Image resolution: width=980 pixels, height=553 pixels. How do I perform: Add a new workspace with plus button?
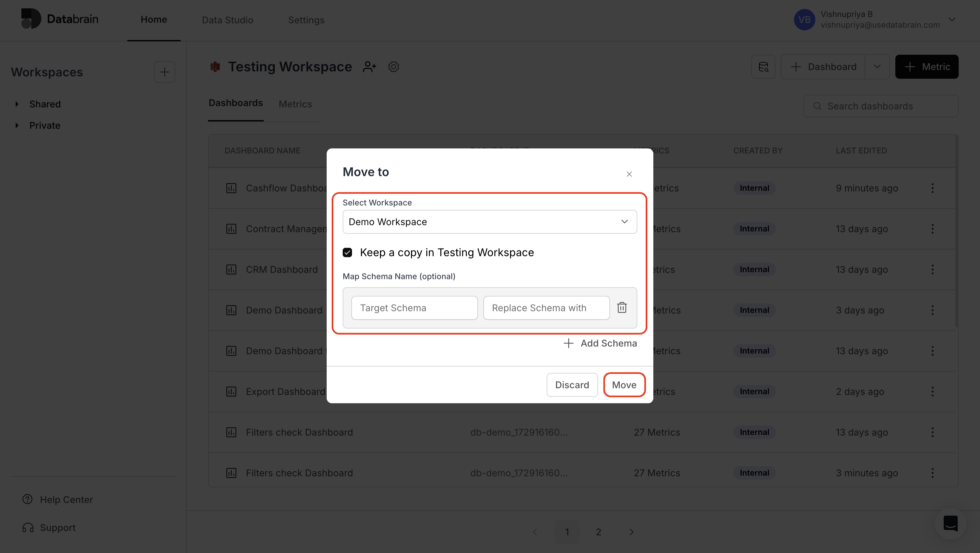click(164, 72)
